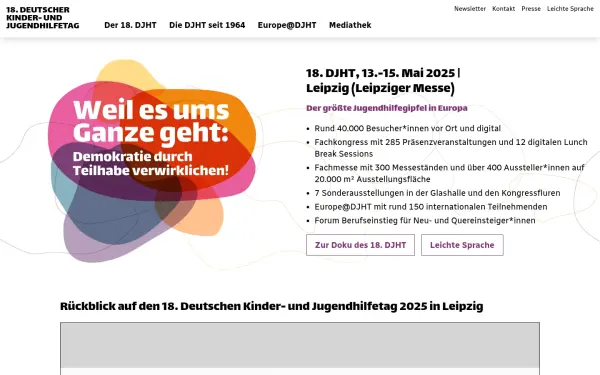Click the 'Forum Berufseinstieg' bullet
This screenshot has width=600, height=375.
tap(425, 221)
